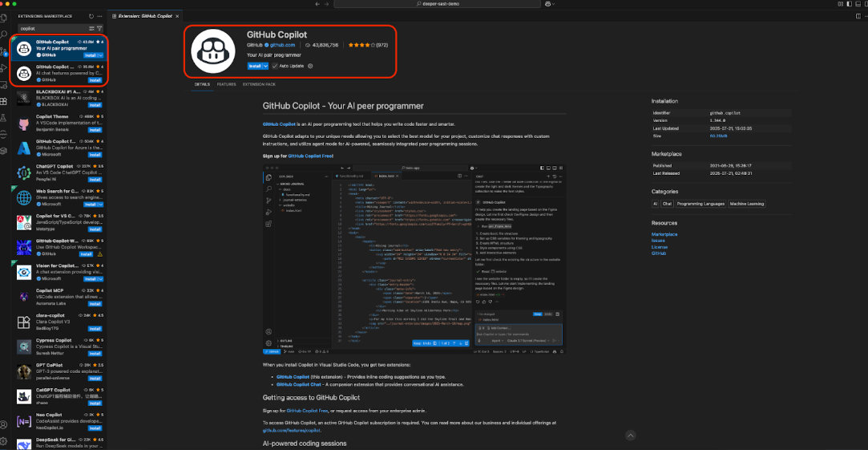868x450 pixels.
Task: Open the Explorer view in activity bar
Action: 5,17
